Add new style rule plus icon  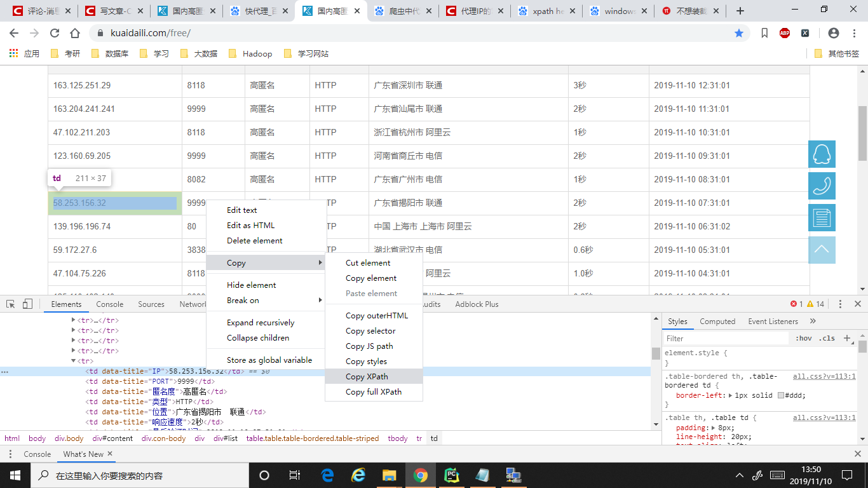[846, 338]
